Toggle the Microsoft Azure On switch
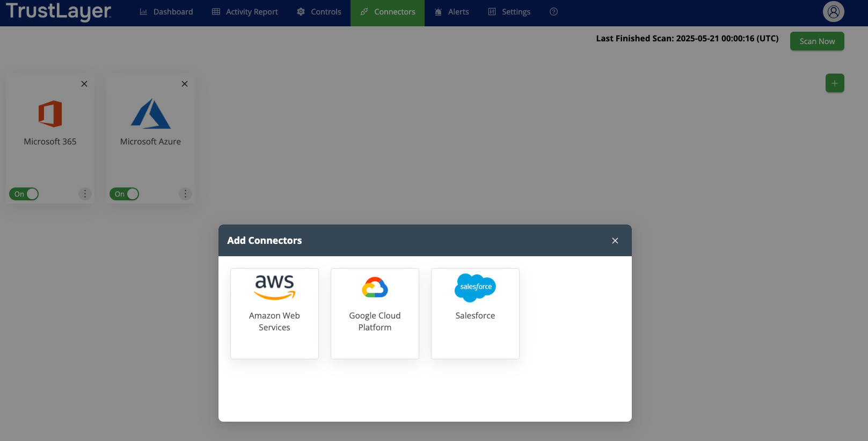This screenshot has width=868, height=441. click(125, 194)
